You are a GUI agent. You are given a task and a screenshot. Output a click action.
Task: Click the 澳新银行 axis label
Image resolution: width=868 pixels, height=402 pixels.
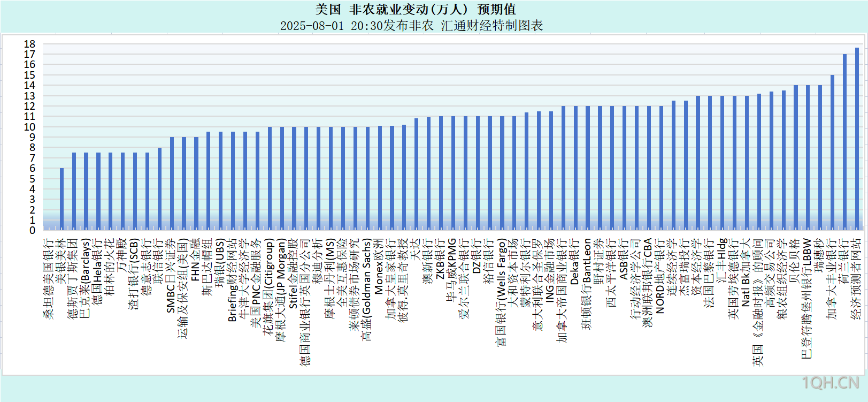[x=428, y=262]
